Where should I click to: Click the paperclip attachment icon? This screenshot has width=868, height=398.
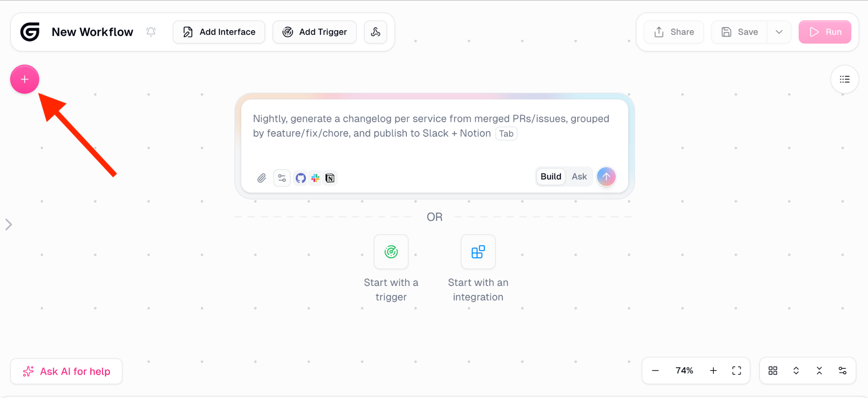[x=262, y=178]
